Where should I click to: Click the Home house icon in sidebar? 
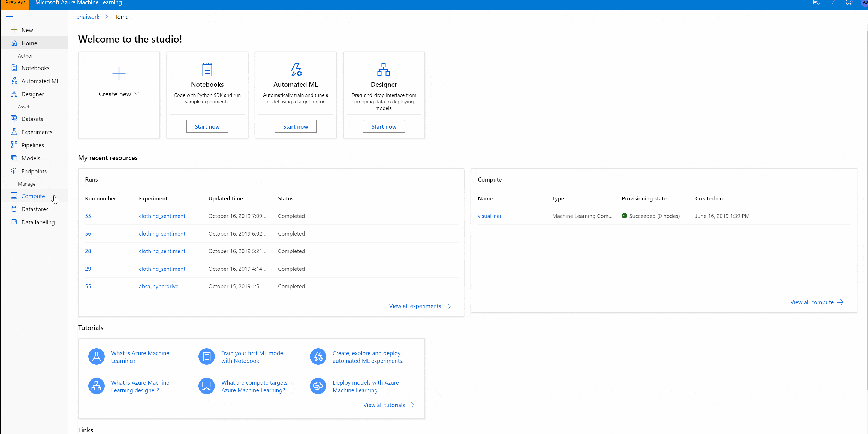(x=14, y=43)
